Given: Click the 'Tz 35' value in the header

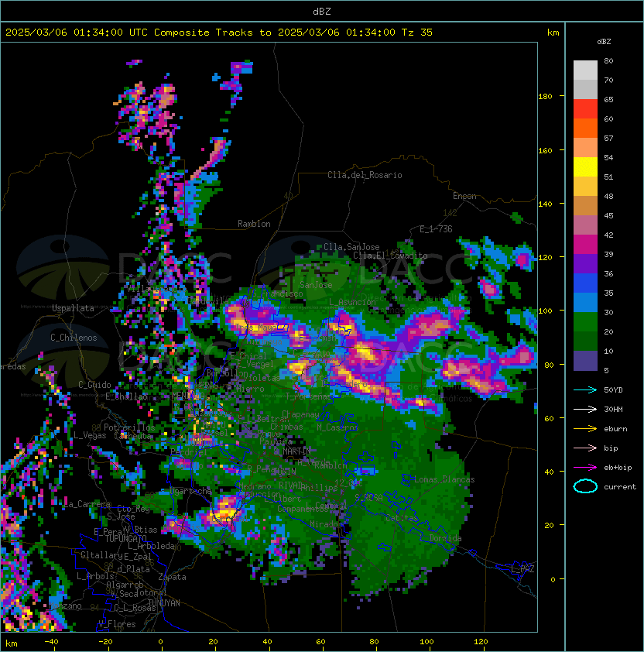Looking at the screenshot, I should click(x=417, y=33).
